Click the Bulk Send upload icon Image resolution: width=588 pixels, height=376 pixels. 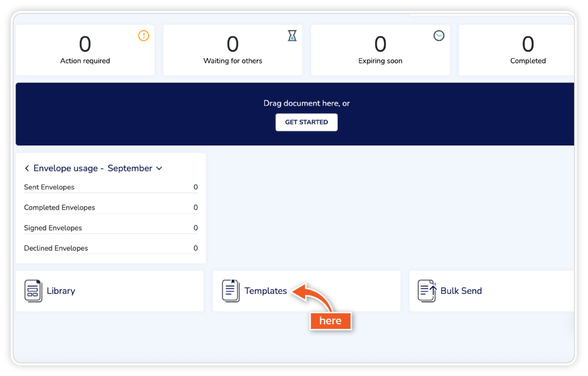click(x=427, y=291)
